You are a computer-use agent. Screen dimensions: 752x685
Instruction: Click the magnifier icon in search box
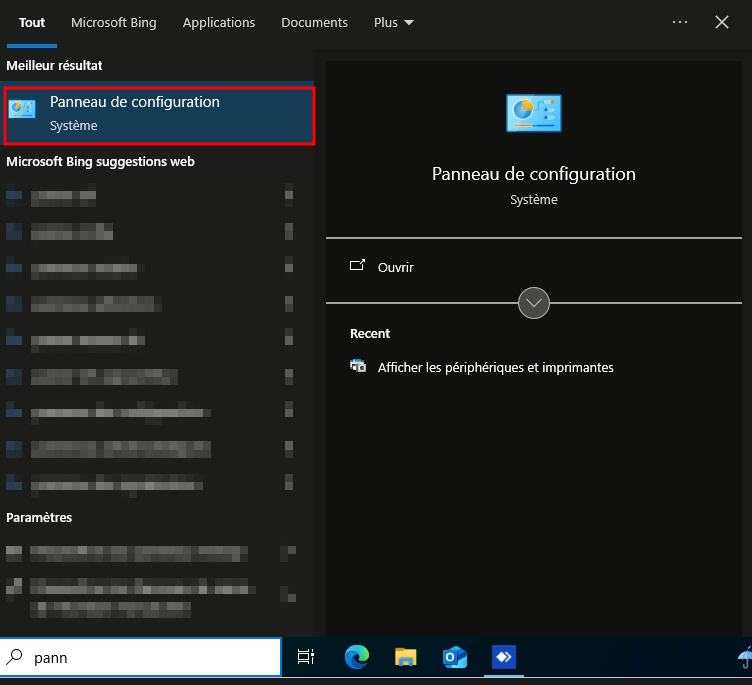coord(15,657)
